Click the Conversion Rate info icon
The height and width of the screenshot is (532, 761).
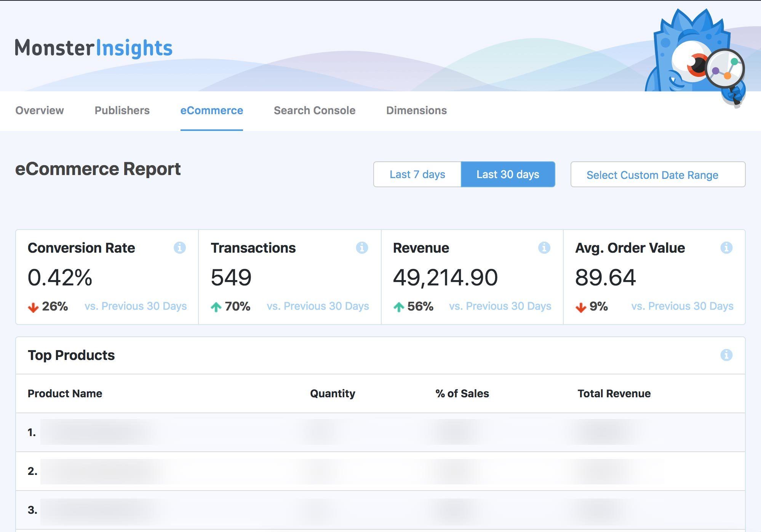[180, 248]
